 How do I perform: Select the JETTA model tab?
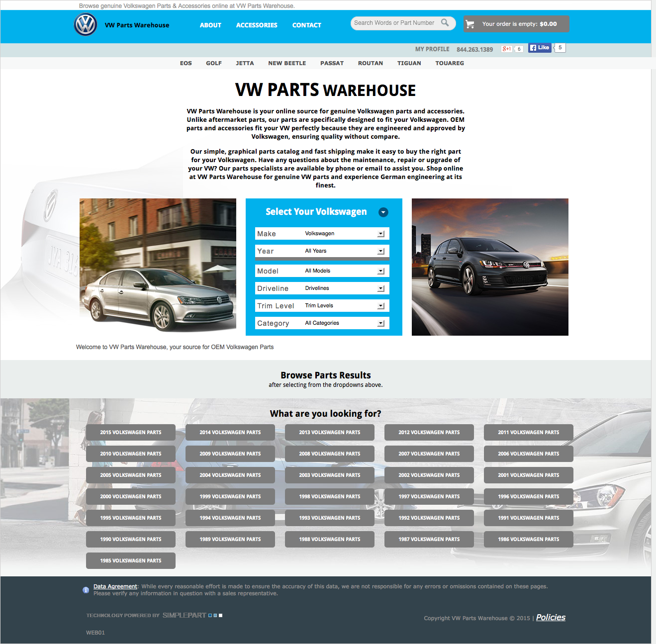tap(245, 63)
